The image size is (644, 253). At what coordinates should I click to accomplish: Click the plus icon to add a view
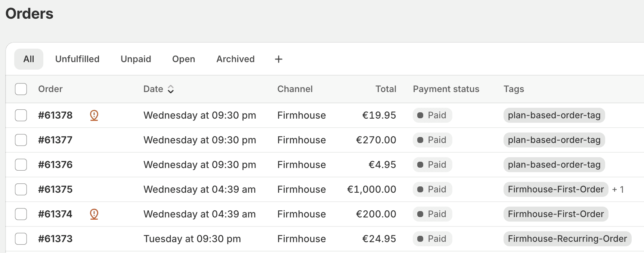pyautogui.click(x=279, y=59)
